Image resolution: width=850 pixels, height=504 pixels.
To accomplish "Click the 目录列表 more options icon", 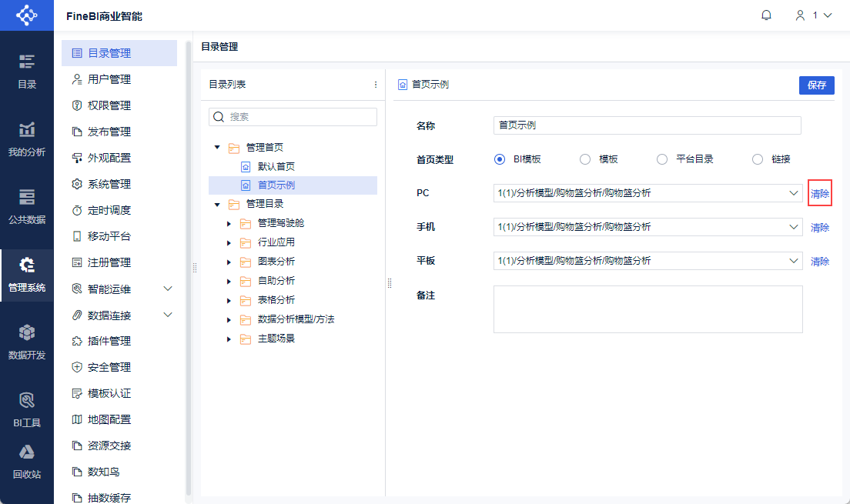I will click(376, 85).
